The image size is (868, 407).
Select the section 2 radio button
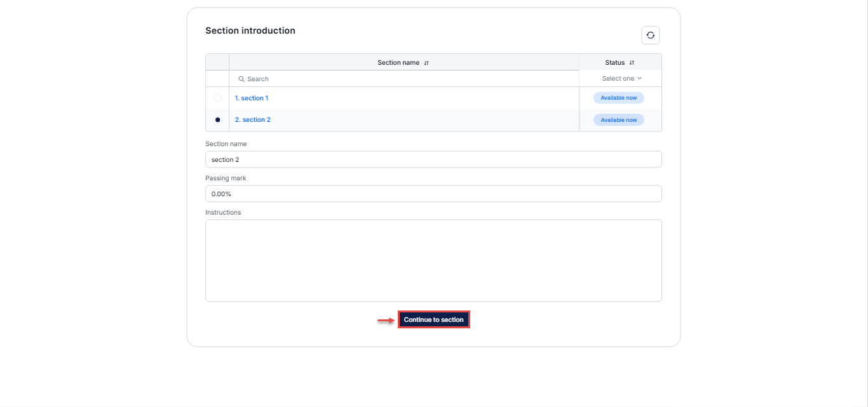(x=218, y=120)
